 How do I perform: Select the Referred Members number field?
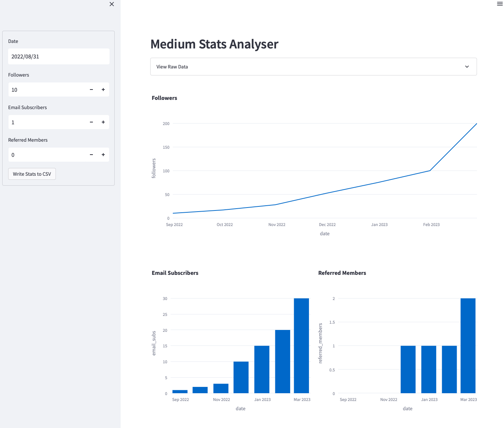46,155
